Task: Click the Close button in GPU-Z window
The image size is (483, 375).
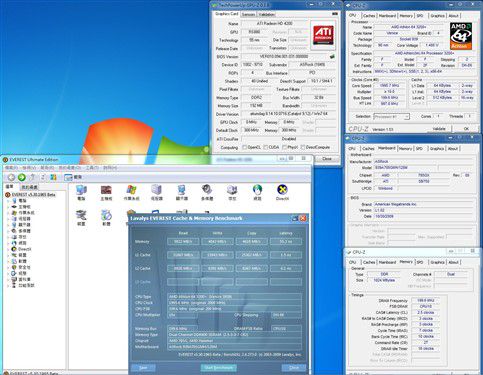Action: pyautogui.click(x=327, y=159)
